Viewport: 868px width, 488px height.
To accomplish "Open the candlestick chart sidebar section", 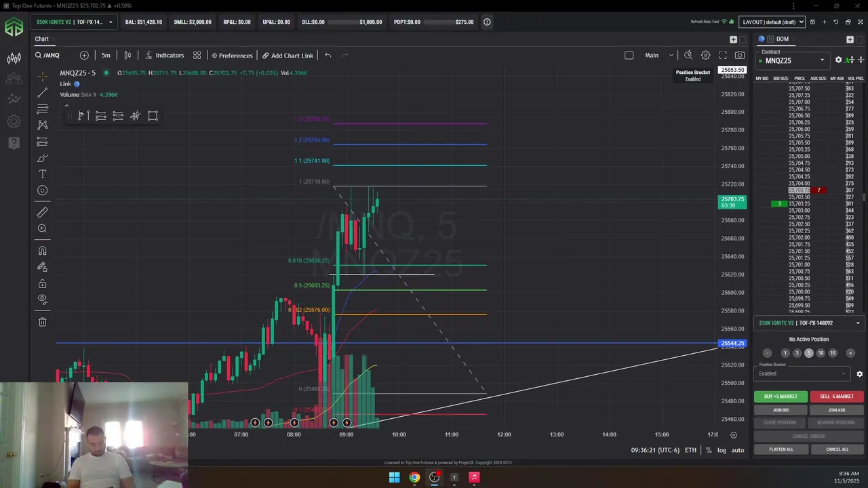I will (14, 58).
